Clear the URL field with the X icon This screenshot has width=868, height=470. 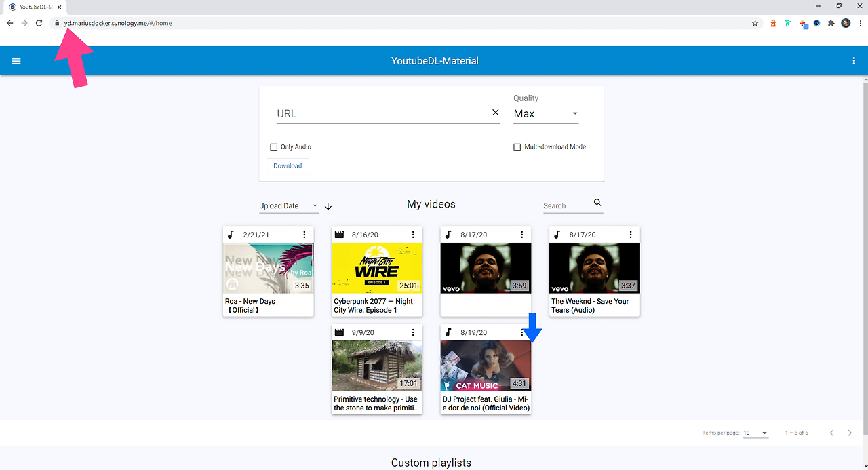click(495, 113)
